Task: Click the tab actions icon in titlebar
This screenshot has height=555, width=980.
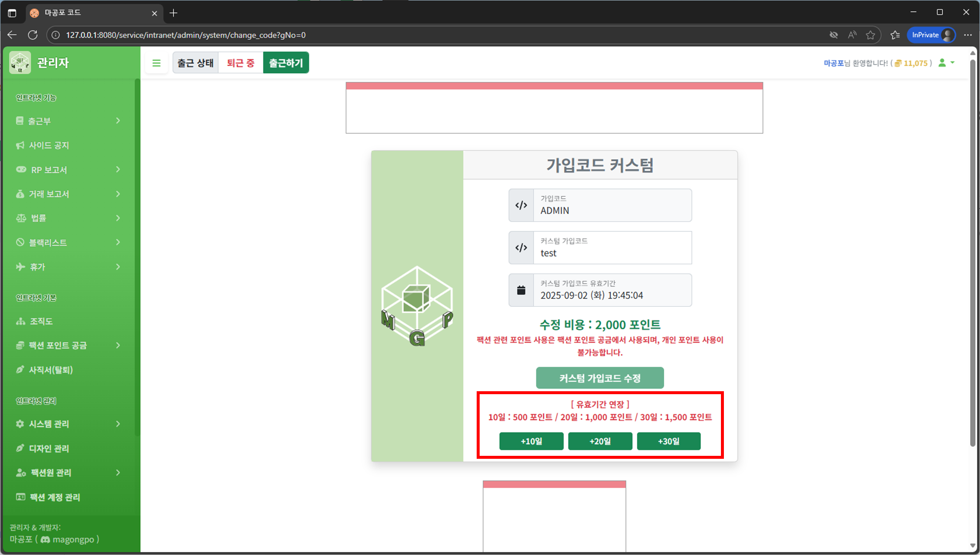Action: (x=12, y=13)
